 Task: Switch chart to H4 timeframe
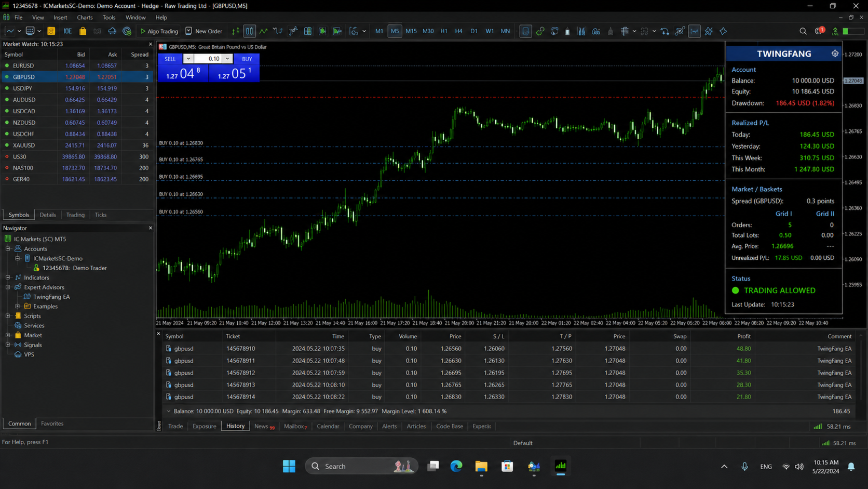(458, 31)
